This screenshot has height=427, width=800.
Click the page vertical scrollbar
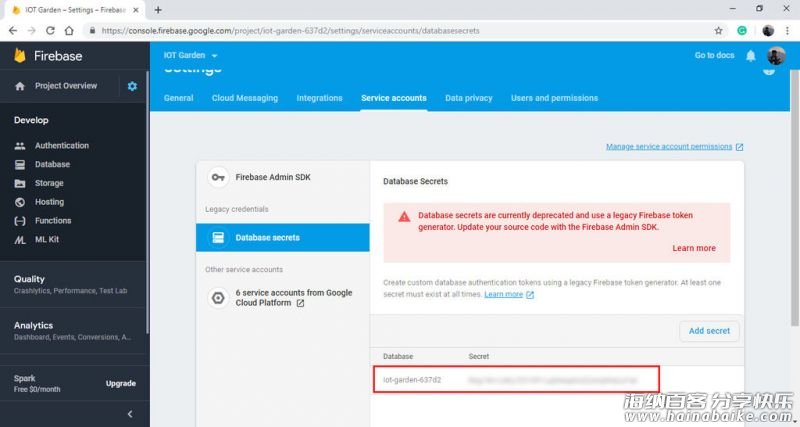[794, 197]
